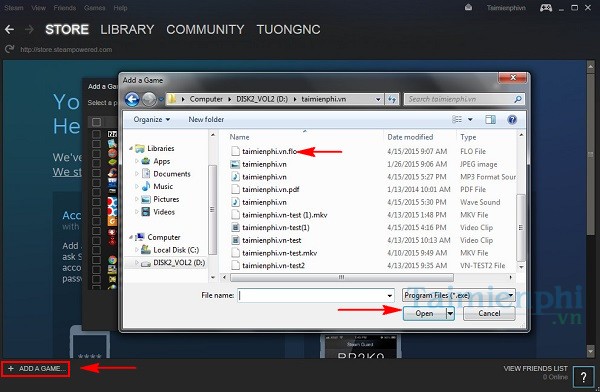Viewport: 600px width, 392px height.
Task: Click VIEW FRIENDS LIST
Action: pyautogui.click(x=535, y=369)
